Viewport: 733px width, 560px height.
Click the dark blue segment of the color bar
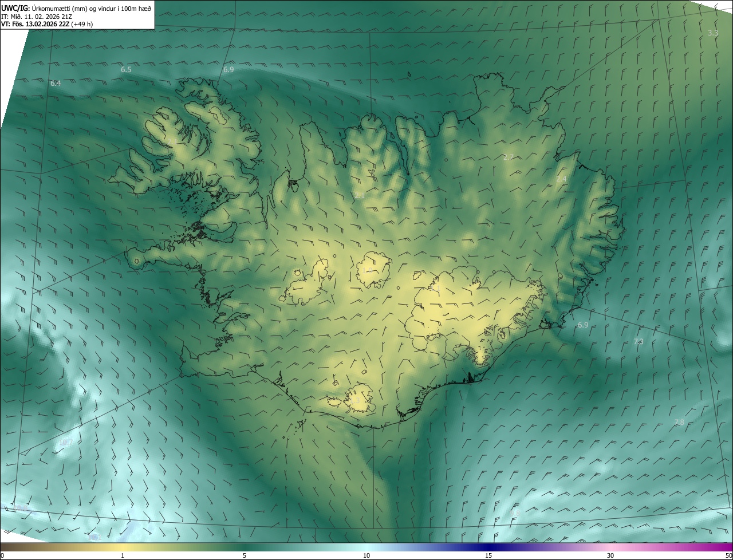pyautogui.click(x=488, y=547)
